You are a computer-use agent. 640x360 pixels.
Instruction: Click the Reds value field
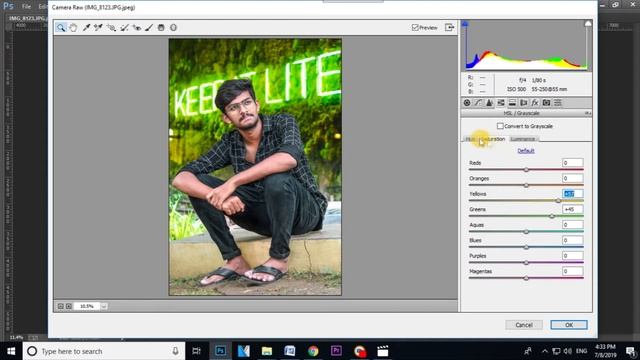point(573,163)
